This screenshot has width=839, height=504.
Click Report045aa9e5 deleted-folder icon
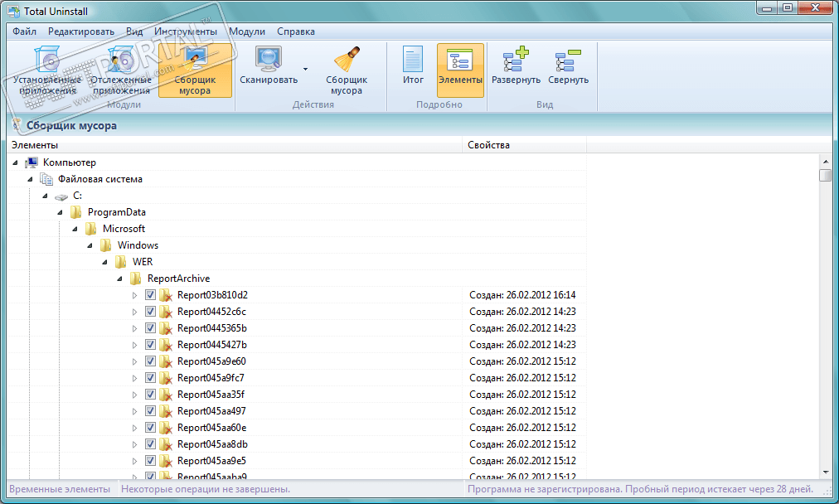[x=167, y=461]
